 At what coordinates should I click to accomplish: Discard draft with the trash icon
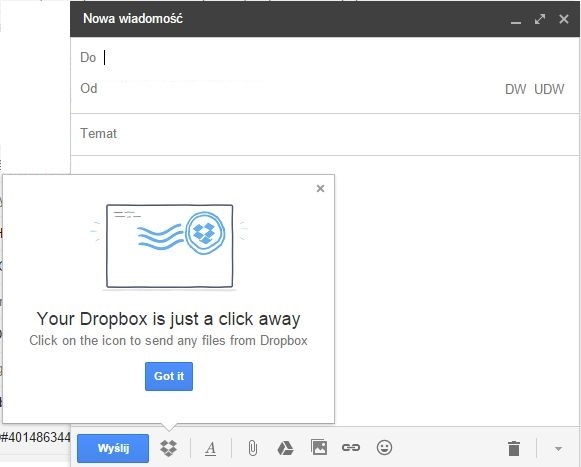tap(514, 448)
